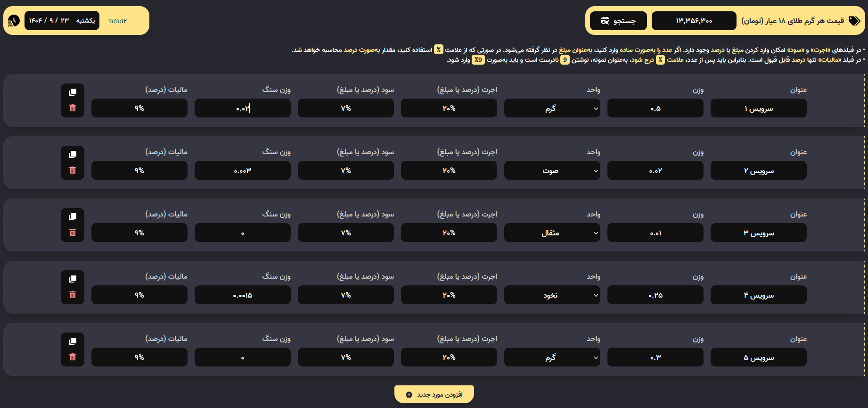
Task: Open the unit dropdown showing گرم in سرویس ۱
Action: (x=552, y=108)
